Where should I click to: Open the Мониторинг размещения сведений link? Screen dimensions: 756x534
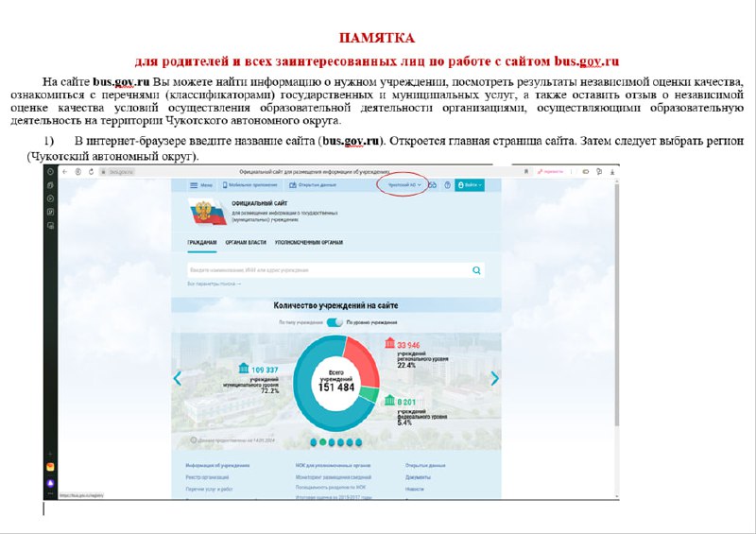pos(334,477)
